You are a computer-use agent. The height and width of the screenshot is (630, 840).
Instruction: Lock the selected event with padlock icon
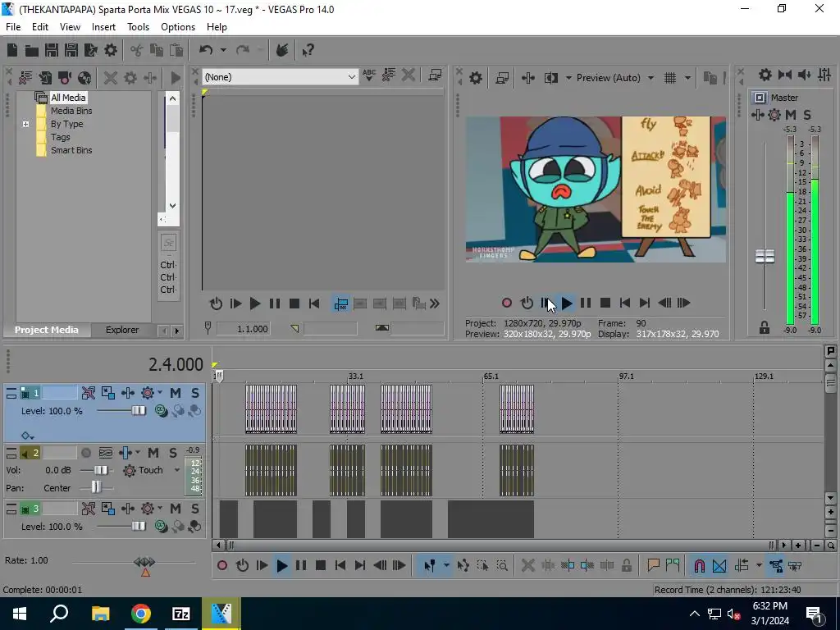coord(626,566)
